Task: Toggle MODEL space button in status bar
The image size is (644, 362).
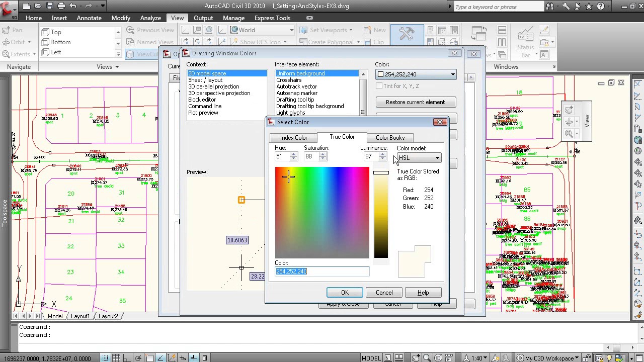Action: (371, 358)
